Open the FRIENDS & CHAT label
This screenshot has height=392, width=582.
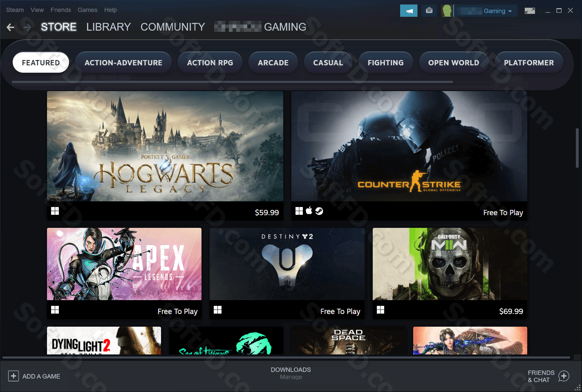[541, 376]
